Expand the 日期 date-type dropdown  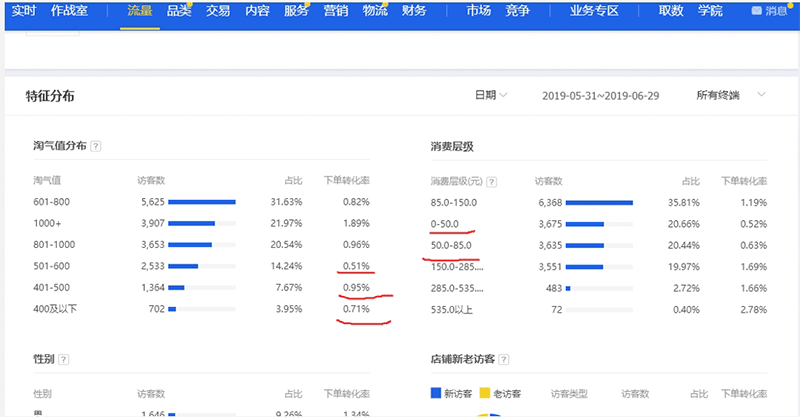click(490, 95)
